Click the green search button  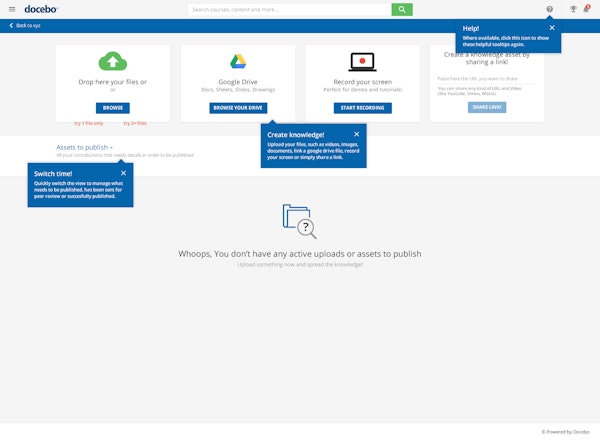click(401, 9)
